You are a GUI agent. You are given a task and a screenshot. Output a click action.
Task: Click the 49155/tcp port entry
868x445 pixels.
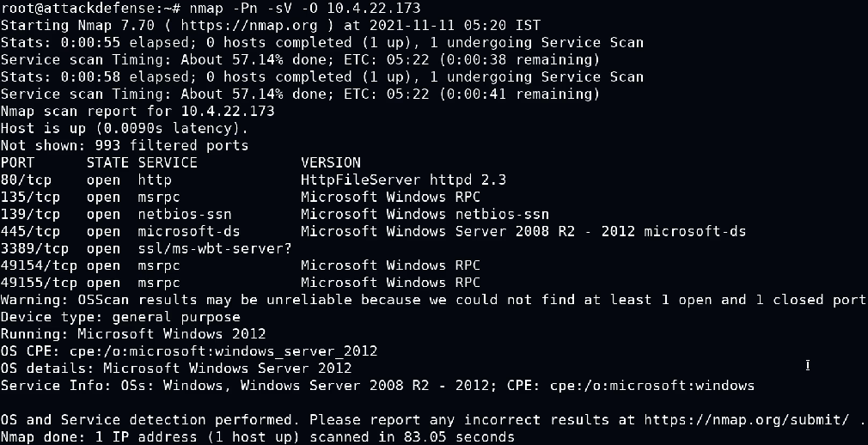click(x=39, y=283)
